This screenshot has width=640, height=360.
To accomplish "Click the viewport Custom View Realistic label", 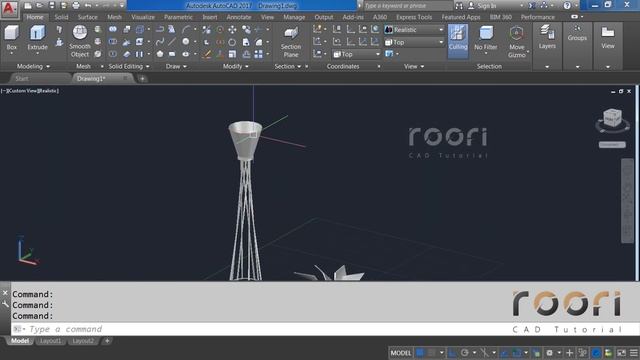I will tap(30, 91).
